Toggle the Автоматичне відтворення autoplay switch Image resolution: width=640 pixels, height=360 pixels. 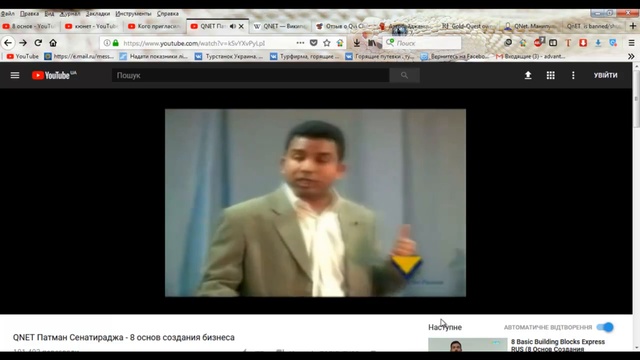point(605,327)
